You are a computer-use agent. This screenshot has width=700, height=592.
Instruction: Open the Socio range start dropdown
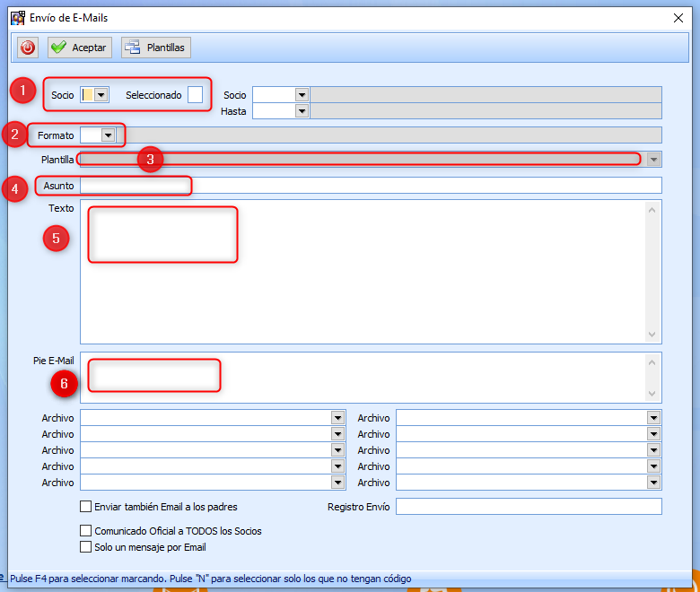click(302, 95)
